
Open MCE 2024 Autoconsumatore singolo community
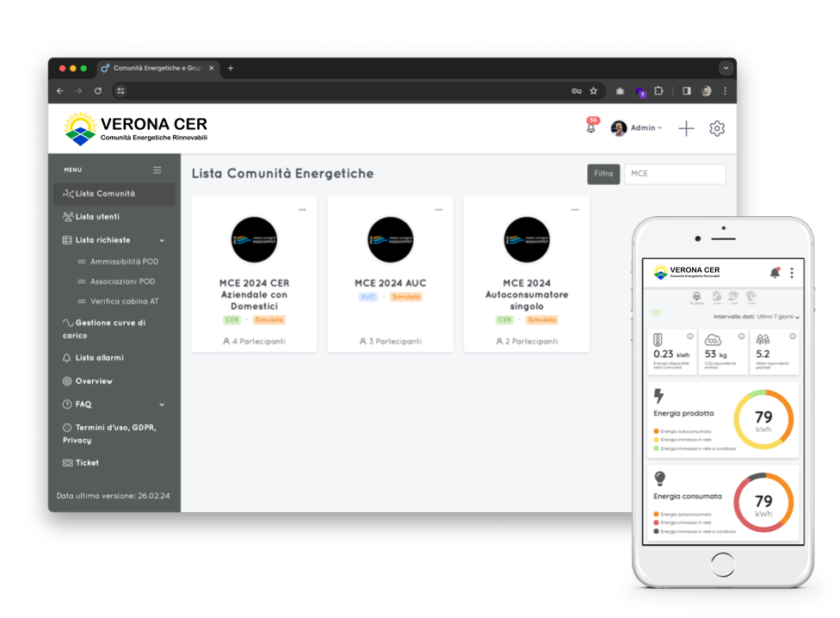[527, 294]
